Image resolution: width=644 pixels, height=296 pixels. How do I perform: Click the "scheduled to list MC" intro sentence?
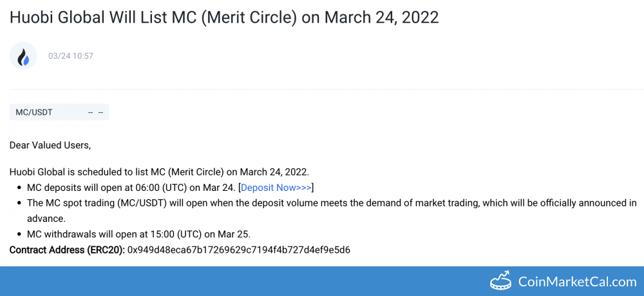click(159, 172)
